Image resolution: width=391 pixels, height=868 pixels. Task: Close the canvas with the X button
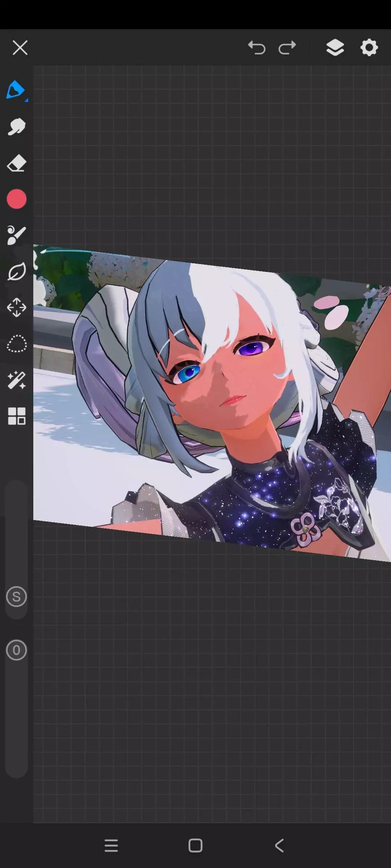pyautogui.click(x=20, y=48)
